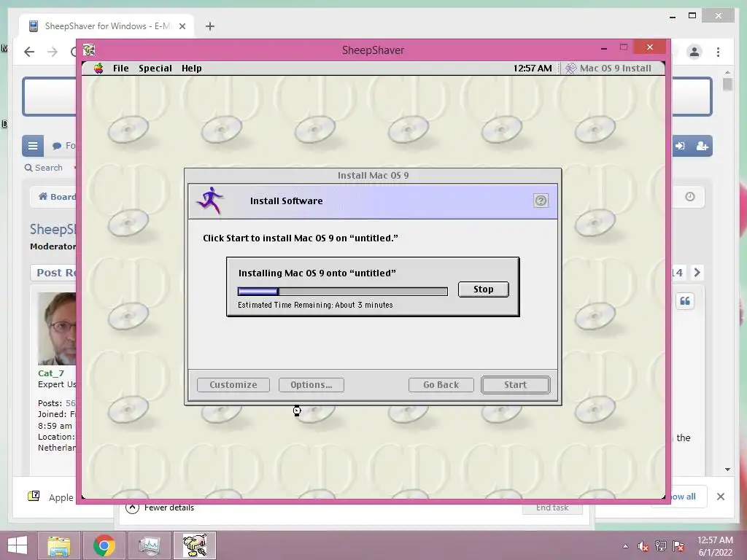Click the installation progress bar
Image resolution: width=747 pixels, height=560 pixels.
point(343,292)
